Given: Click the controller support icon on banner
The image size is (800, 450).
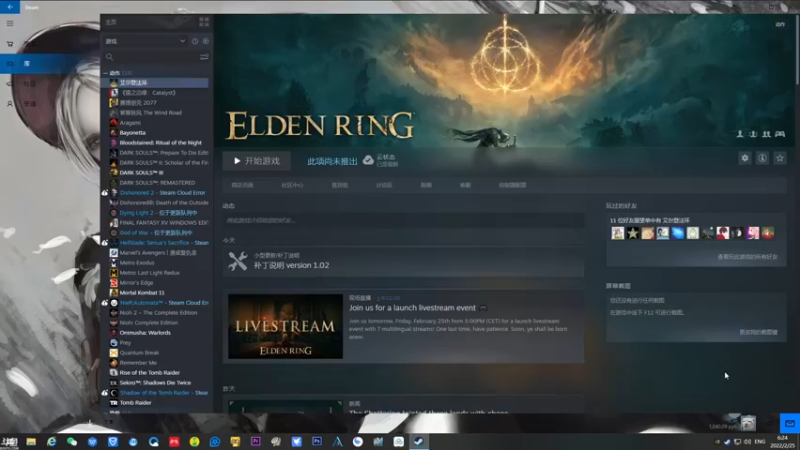Looking at the screenshot, I should (x=780, y=134).
